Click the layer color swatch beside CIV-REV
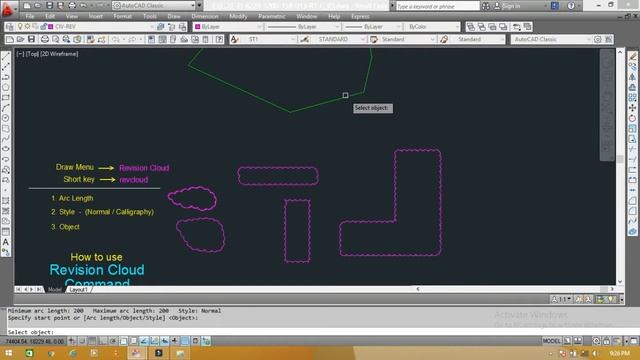Screen dimensions: 640x360 tap(51, 27)
